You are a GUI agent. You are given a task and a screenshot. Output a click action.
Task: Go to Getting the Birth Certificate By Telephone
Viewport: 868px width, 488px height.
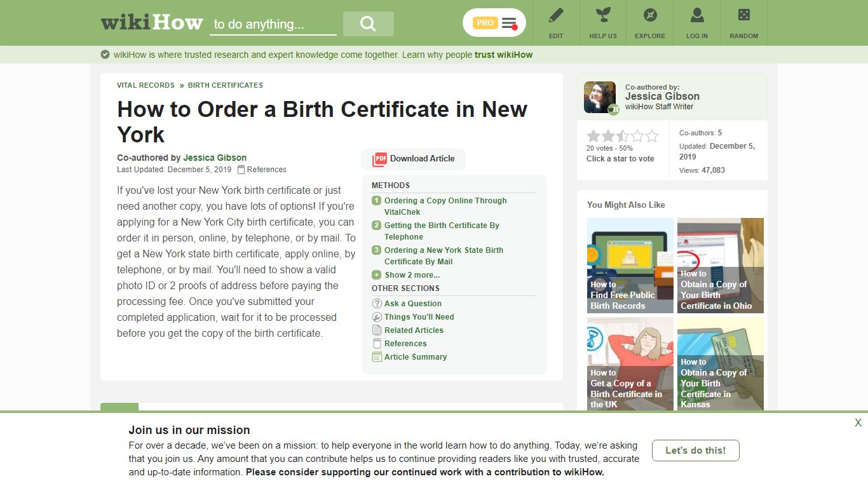point(442,231)
